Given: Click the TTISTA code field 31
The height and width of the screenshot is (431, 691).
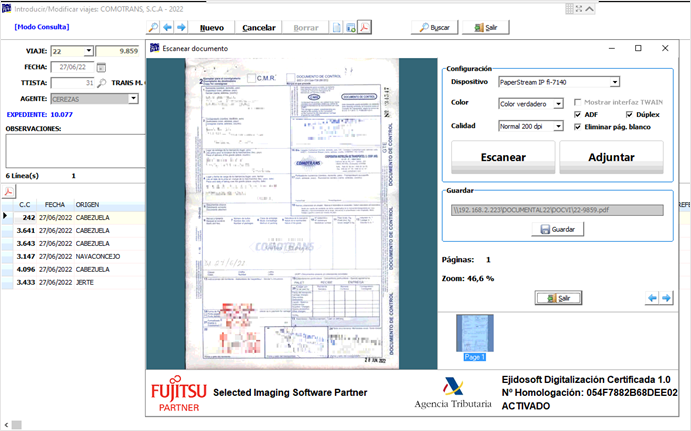Looking at the screenshot, I should 73,83.
